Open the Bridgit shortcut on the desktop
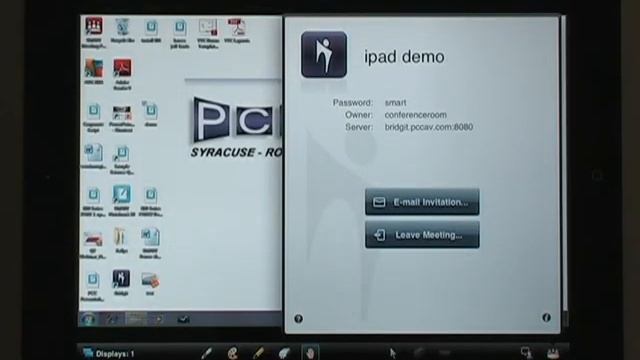Viewport: 640px width, 360px height. [121, 282]
